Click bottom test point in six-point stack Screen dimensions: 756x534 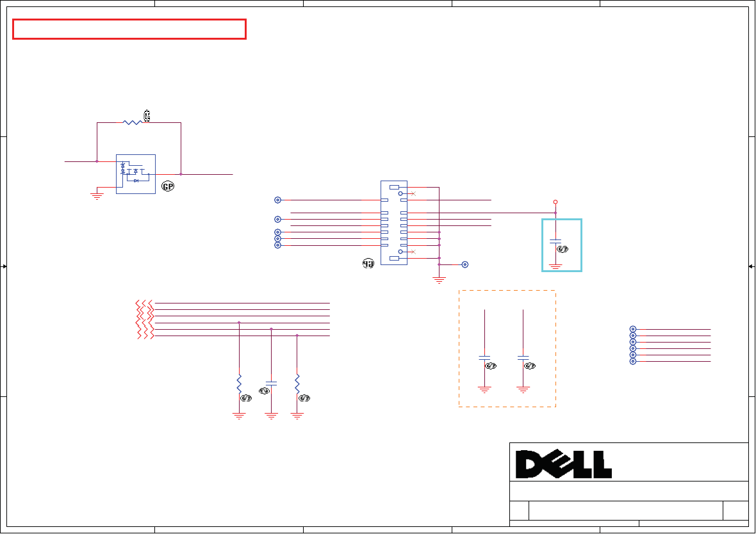[633, 362]
